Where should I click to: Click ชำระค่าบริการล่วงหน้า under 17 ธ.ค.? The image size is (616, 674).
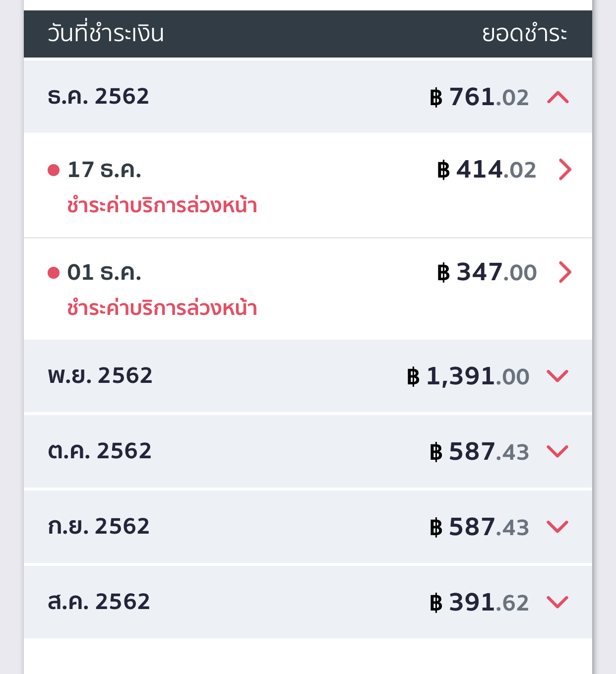click(x=162, y=205)
